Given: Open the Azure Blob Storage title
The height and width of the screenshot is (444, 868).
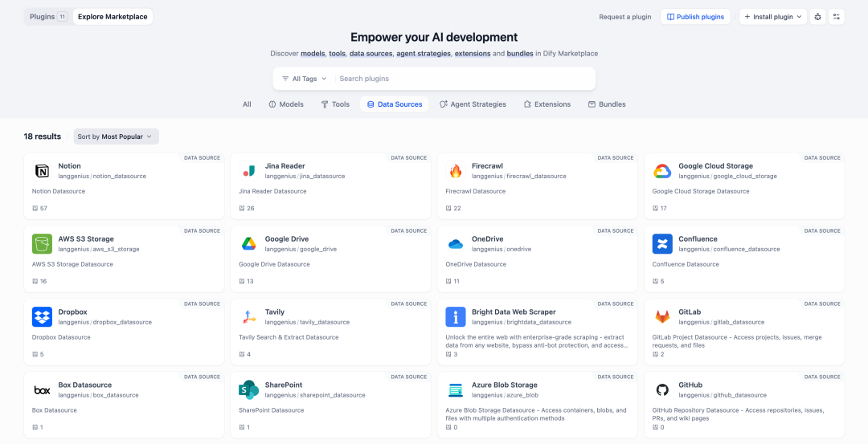Looking at the screenshot, I should (504, 385).
